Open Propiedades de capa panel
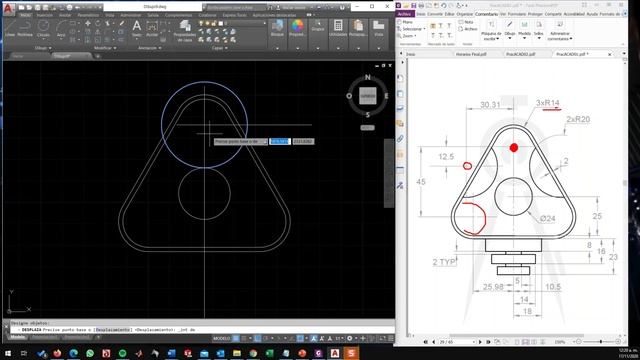Screen dimensions: 640x360 (x=185, y=31)
